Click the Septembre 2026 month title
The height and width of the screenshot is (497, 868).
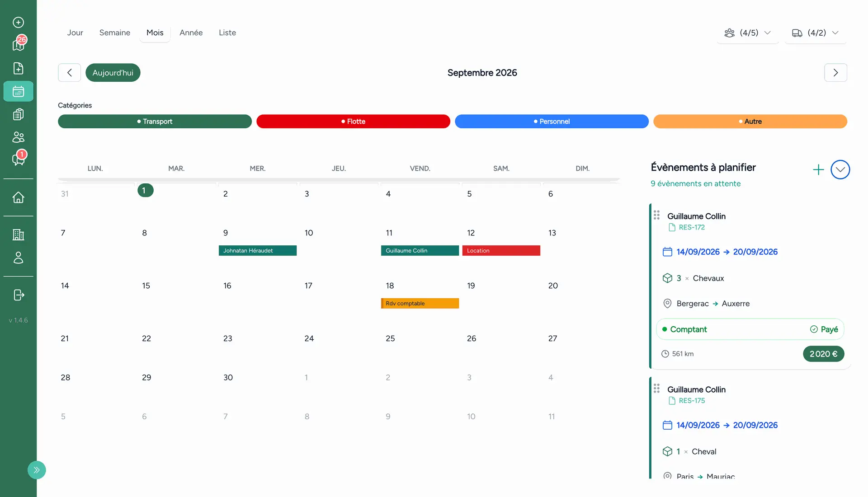click(x=482, y=73)
